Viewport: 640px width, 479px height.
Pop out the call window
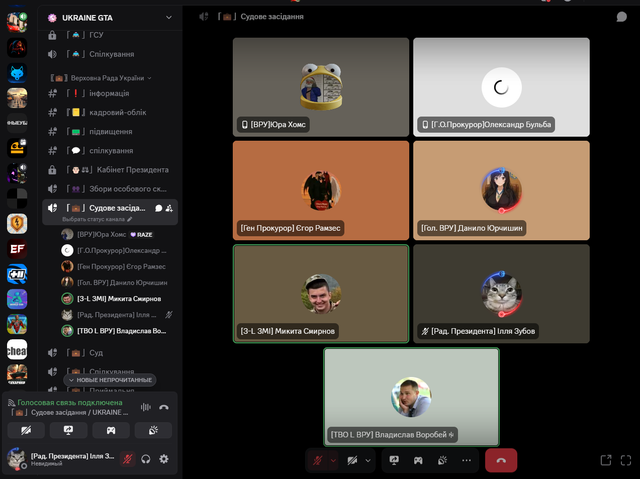pyautogui.click(x=606, y=460)
